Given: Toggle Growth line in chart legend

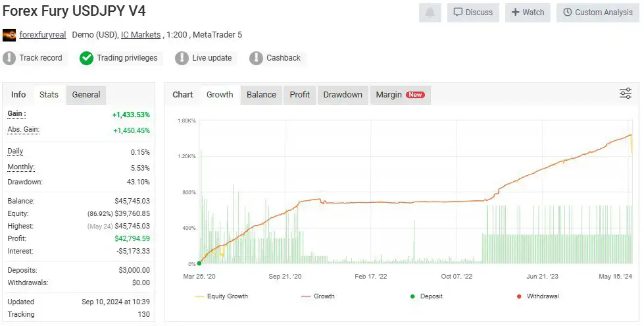Looking at the screenshot, I should pos(317,296).
